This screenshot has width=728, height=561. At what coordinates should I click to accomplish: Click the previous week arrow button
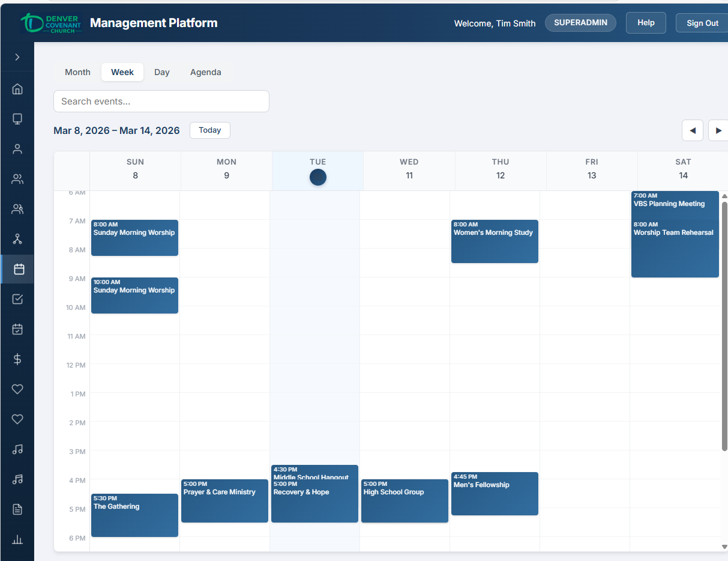[x=693, y=130]
